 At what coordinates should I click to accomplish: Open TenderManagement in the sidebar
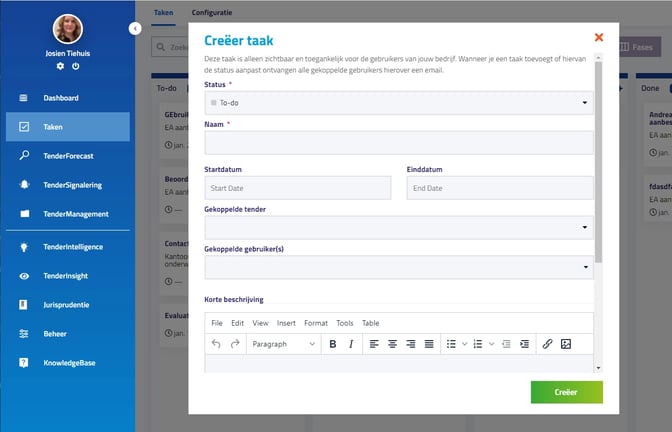[x=68, y=214]
